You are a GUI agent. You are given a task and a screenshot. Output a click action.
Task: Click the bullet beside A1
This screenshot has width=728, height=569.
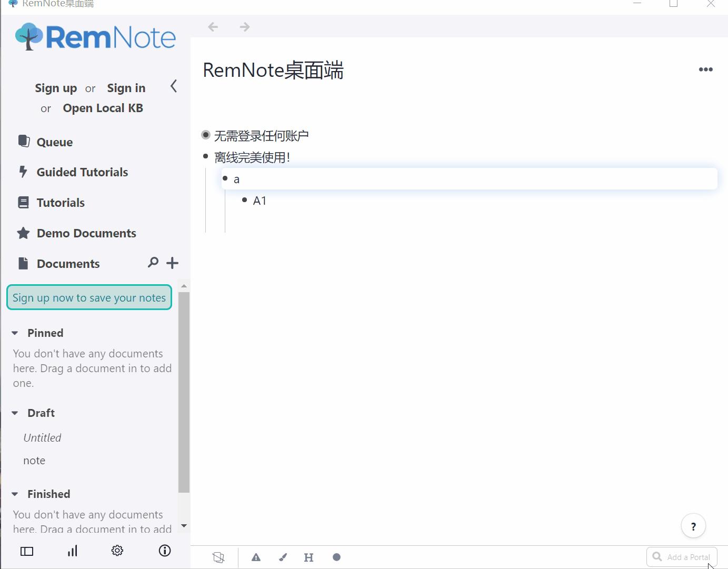pos(244,200)
